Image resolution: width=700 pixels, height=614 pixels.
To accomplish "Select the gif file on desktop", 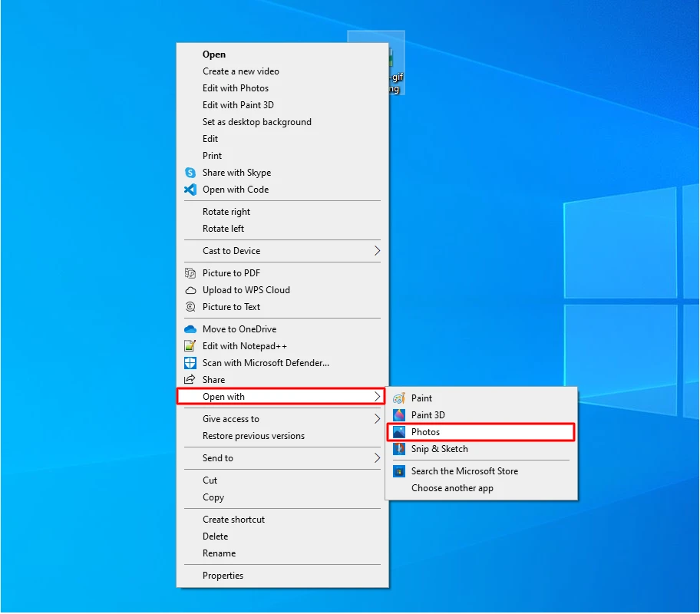I will point(396,62).
